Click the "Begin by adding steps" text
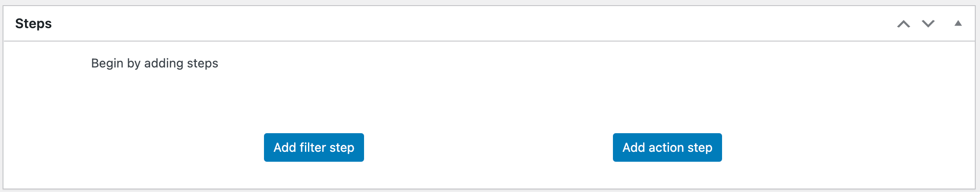The image size is (980, 192). pos(154,63)
